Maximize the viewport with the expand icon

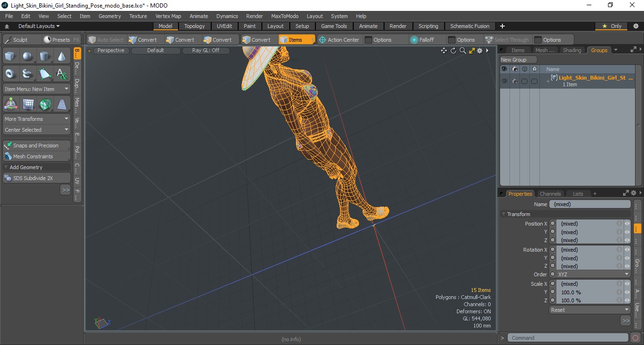point(472,51)
